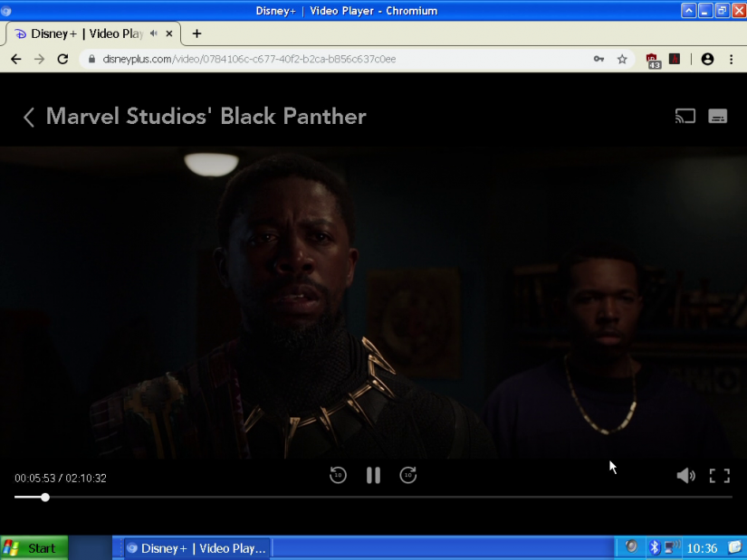
Task: Go back using the arrow beside movie title
Action: (29, 117)
